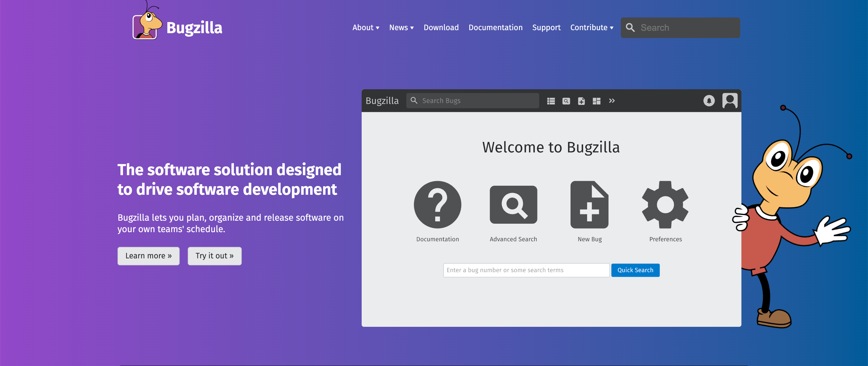Go to the Download page

click(x=441, y=28)
